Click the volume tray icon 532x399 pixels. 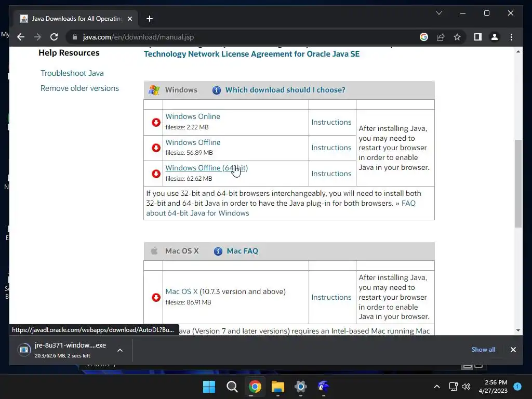pyautogui.click(x=466, y=387)
